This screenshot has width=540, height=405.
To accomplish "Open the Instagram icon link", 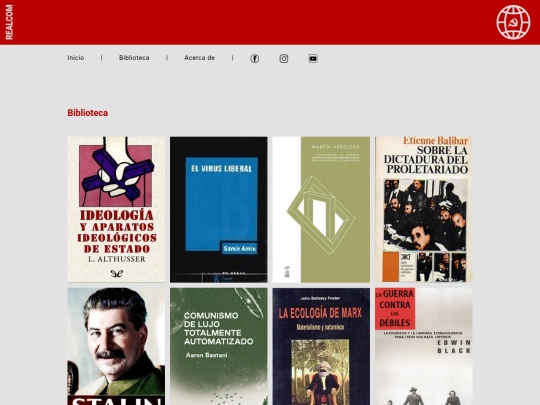I will coord(284,59).
